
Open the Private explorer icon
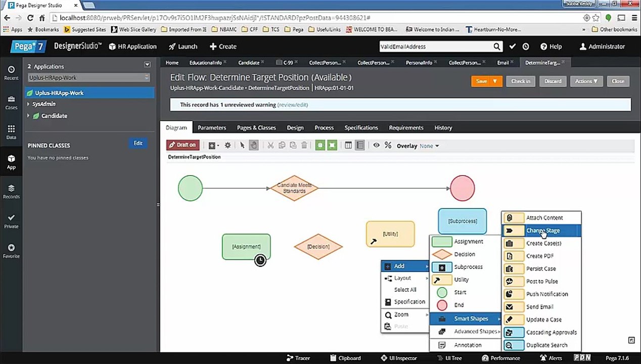(x=11, y=221)
